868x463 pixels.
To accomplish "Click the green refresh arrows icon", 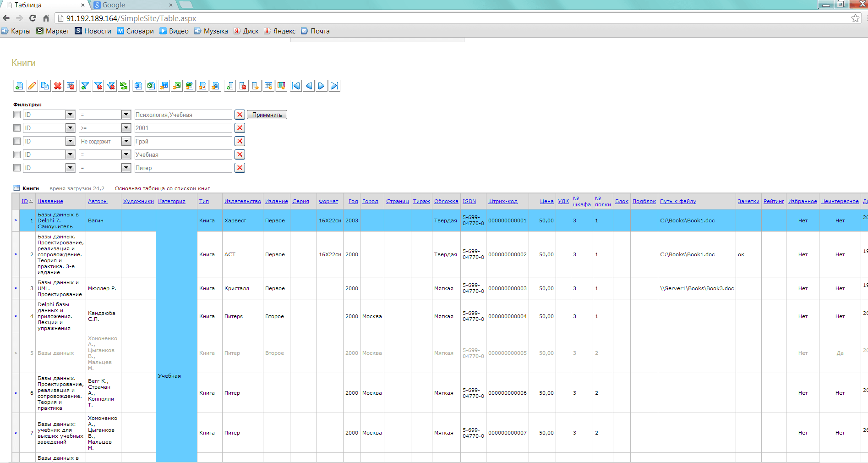I will [x=124, y=86].
